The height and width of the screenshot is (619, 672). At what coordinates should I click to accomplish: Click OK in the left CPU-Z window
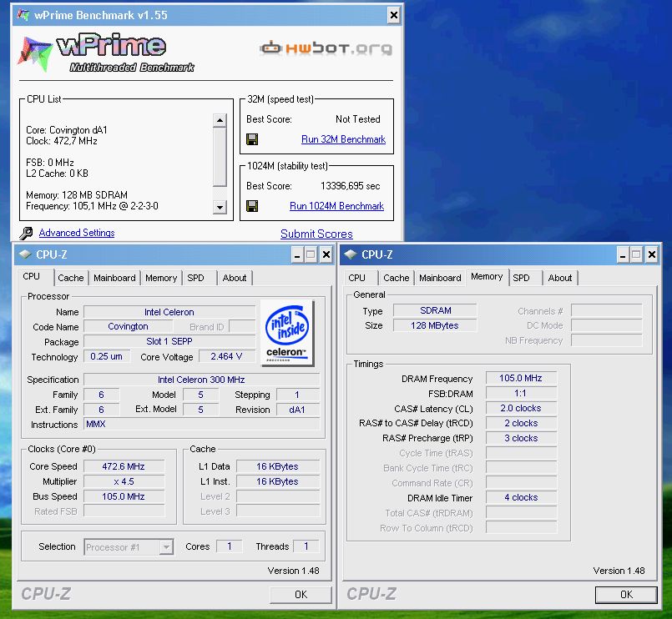tap(301, 595)
